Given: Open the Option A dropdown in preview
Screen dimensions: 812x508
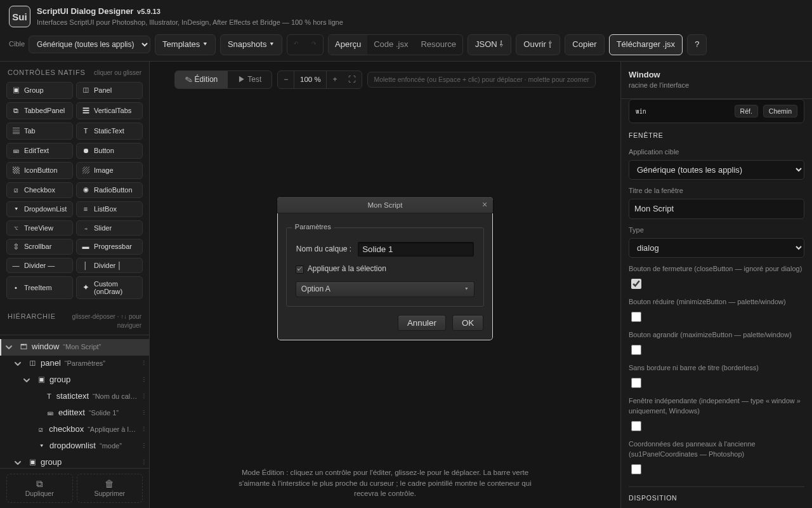Looking at the screenshot, I should [x=385, y=289].
